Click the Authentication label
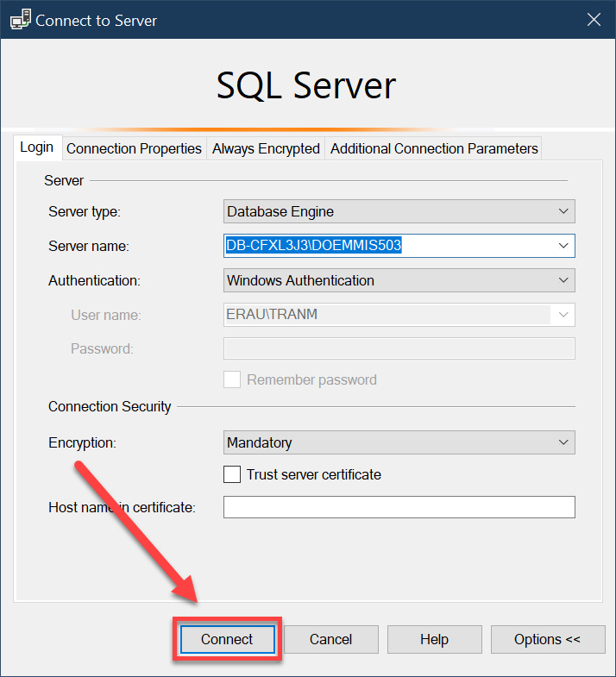Viewport: 616px width, 677px height. point(94,280)
